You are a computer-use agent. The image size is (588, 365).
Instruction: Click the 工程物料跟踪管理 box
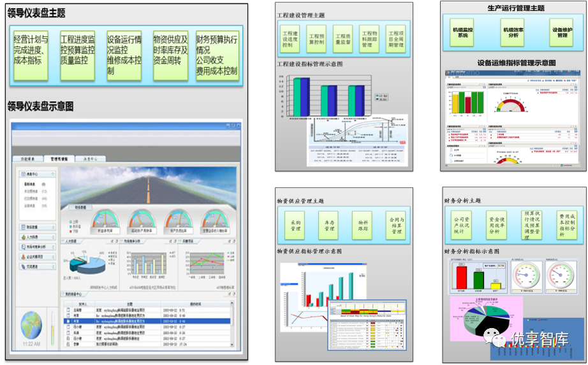[369, 39]
